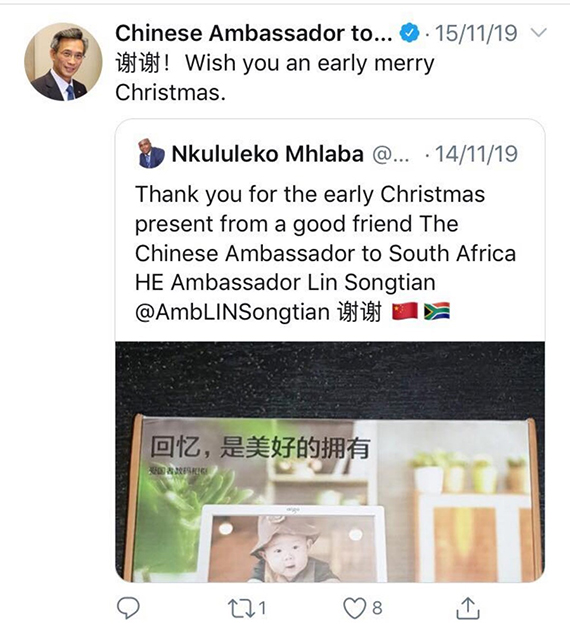Open the blue verified badge
570x631 pixels.
coord(409,33)
